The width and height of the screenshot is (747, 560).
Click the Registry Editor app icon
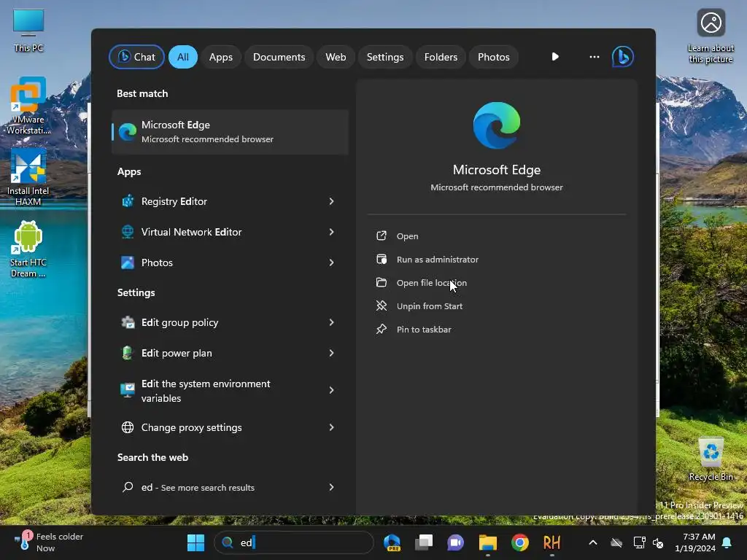click(x=127, y=201)
